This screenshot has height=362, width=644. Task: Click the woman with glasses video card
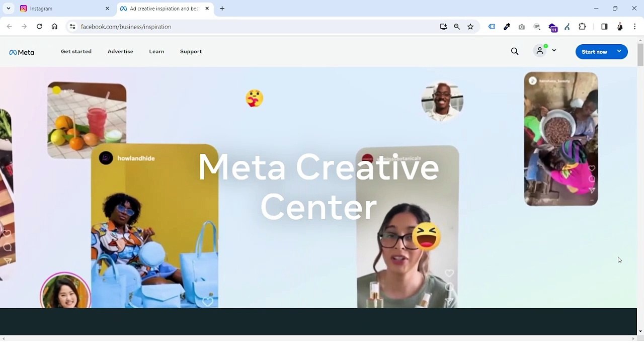pyautogui.click(x=407, y=227)
